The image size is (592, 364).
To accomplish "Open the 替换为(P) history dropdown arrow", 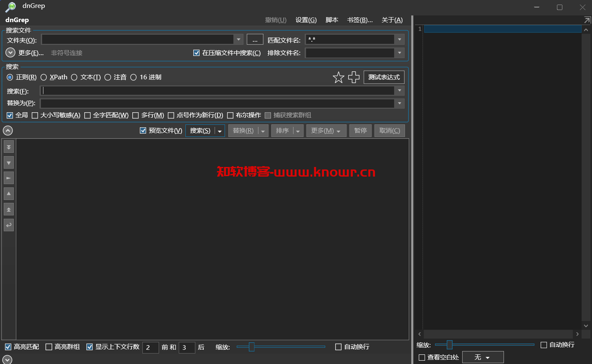I will [400, 103].
